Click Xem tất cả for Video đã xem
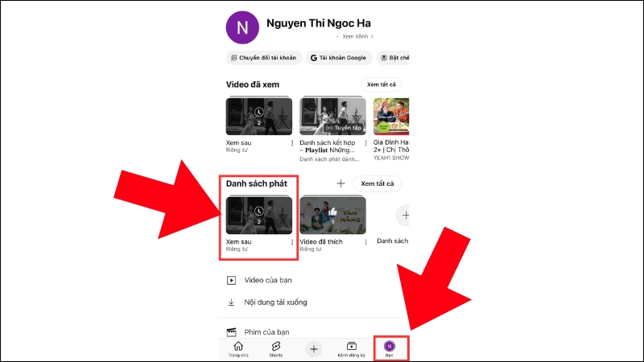 click(381, 84)
